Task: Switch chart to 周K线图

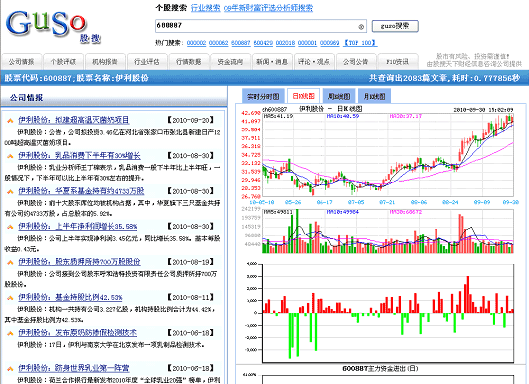Action: [x=339, y=97]
